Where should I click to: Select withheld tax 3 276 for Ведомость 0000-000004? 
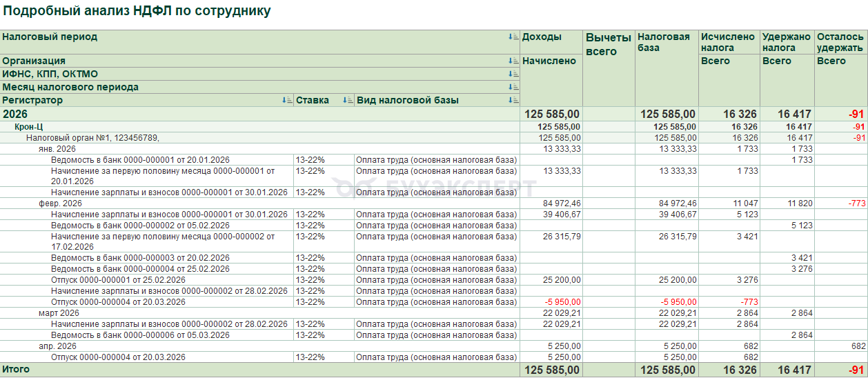pyautogui.click(x=802, y=269)
